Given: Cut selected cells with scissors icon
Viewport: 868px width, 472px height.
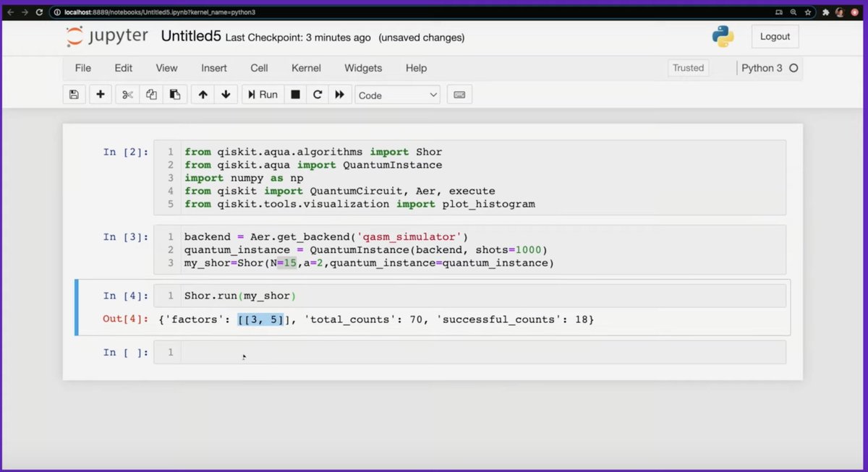Looking at the screenshot, I should pyautogui.click(x=127, y=95).
